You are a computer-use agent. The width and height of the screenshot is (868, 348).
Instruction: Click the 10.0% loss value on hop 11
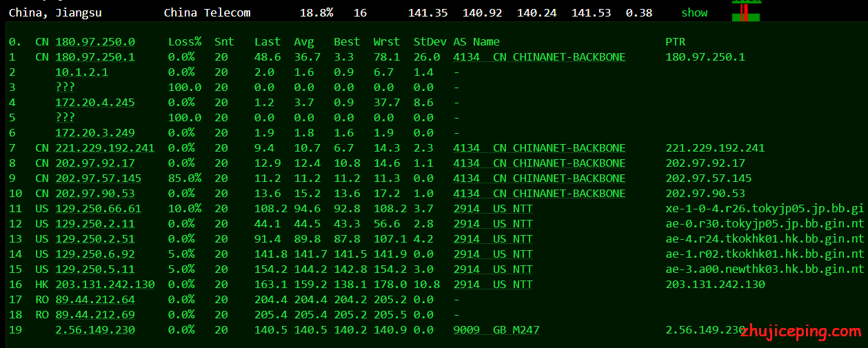point(185,209)
